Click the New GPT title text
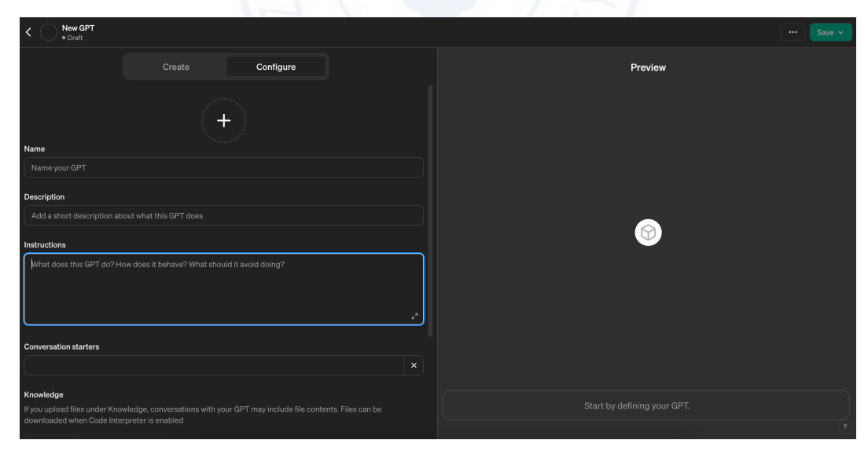868x451 pixels. [78, 27]
